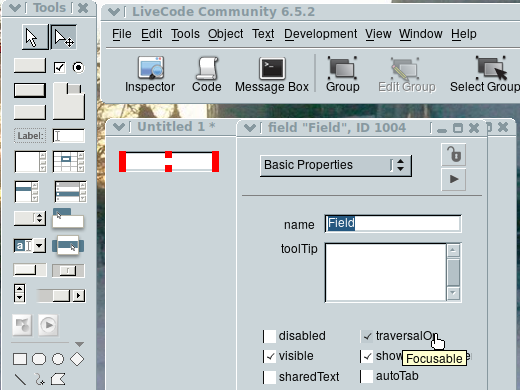This screenshot has width=520, height=390.
Task: Expand the inspector arrow menu button
Action: coord(454,179)
